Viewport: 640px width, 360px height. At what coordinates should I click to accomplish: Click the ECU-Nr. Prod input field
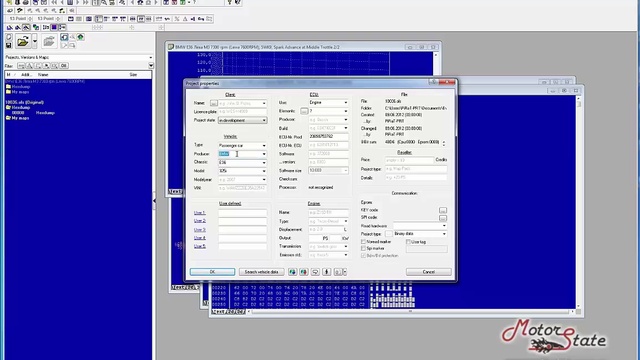click(x=329, y=137)
